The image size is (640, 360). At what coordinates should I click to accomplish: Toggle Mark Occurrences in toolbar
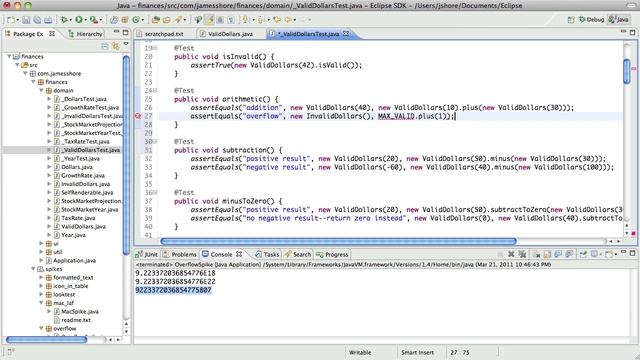tap(210, 20)
